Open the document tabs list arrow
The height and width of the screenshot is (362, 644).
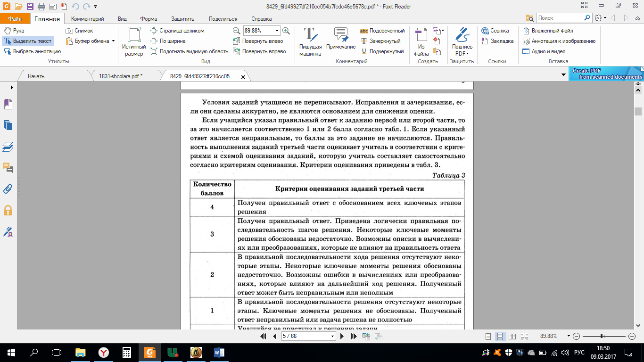[563, 74]
